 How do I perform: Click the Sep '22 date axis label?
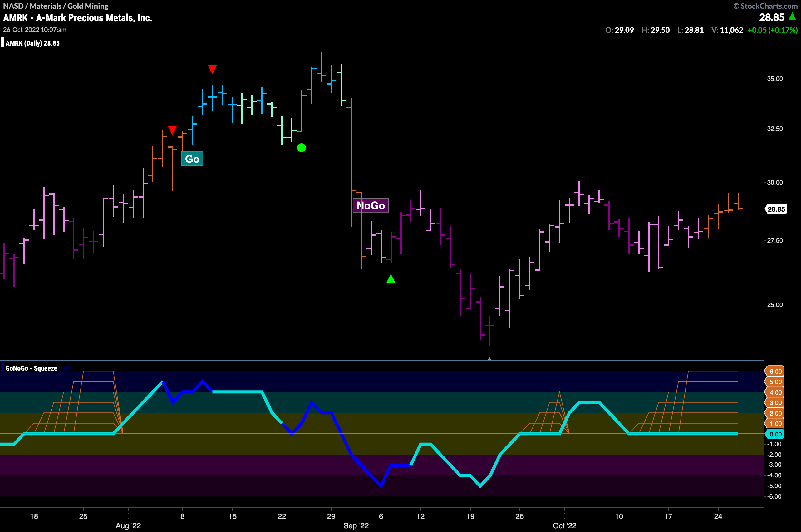(x=356, y=525)
